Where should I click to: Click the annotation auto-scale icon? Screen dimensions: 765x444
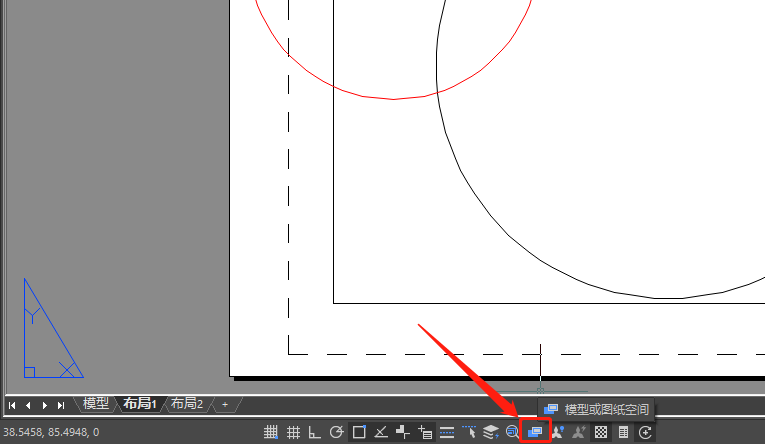(x=579, y=432)
